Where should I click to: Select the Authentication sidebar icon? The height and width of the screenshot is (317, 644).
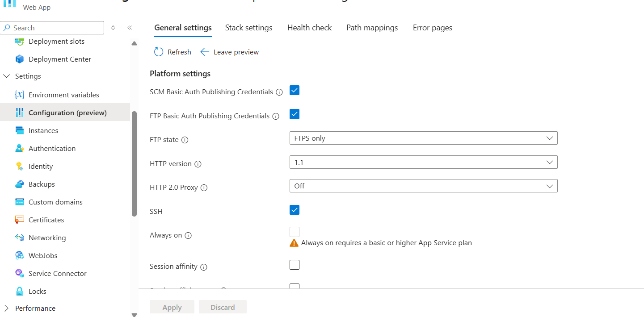[x=19, y=148]
